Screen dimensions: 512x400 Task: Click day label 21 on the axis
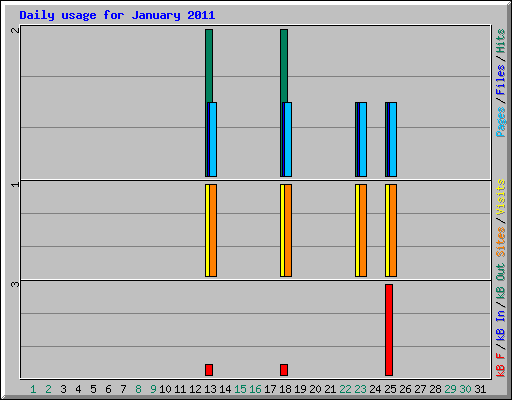(x=330, y=389)
